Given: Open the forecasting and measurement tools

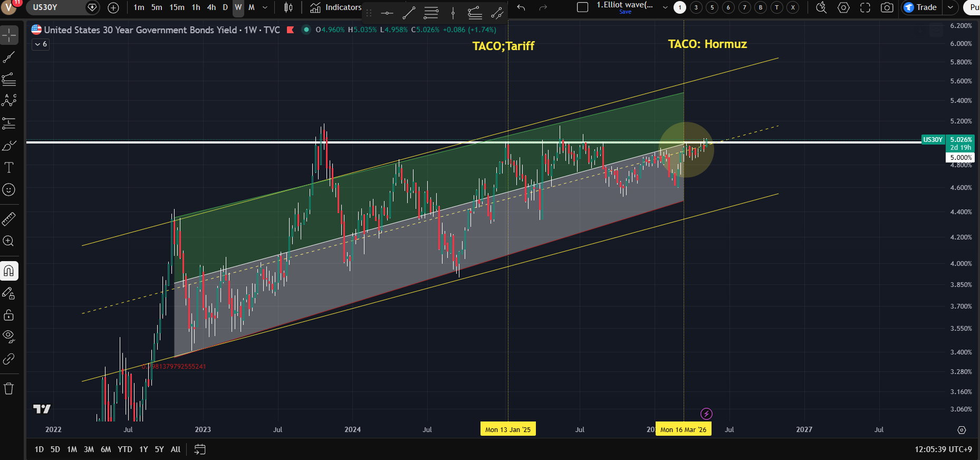Looking at the screenshot, I should click(x=9, y=123).
